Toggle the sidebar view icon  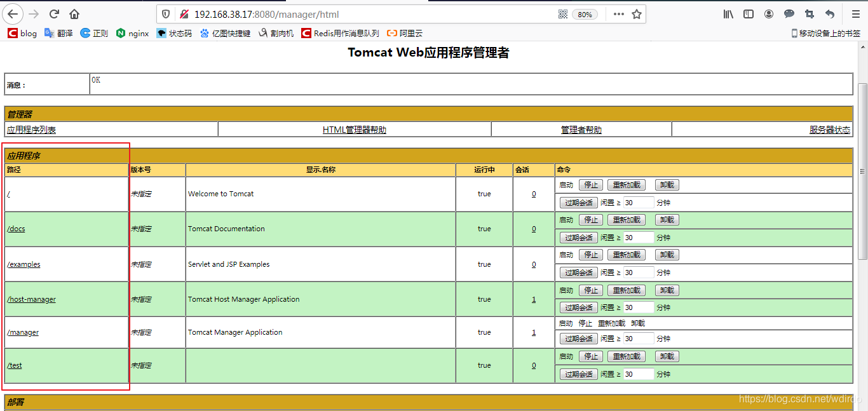click(x=749, y=14)
